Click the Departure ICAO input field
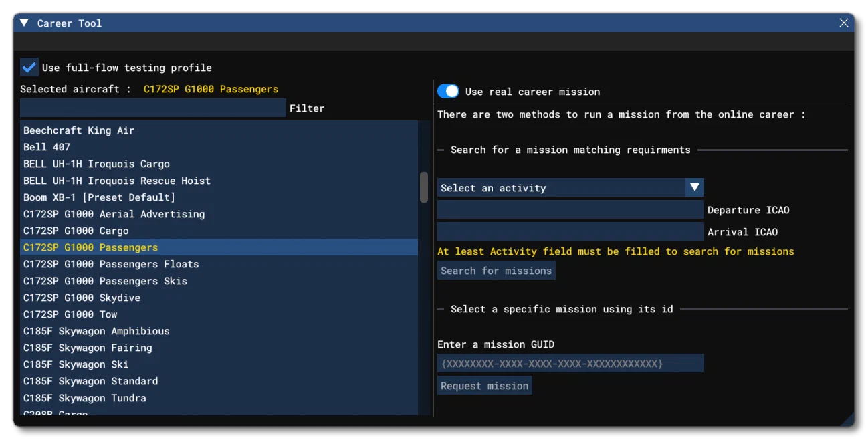The image size is (868, 440). [570, 209]
